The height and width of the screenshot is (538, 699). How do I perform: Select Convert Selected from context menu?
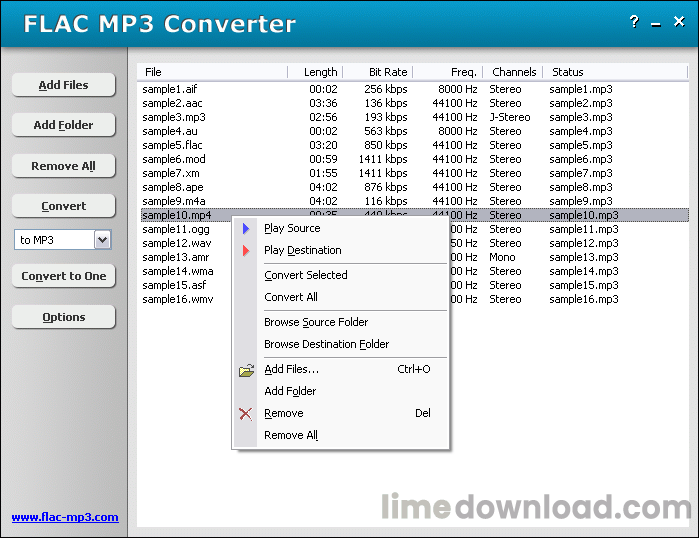tap(306, 275)
